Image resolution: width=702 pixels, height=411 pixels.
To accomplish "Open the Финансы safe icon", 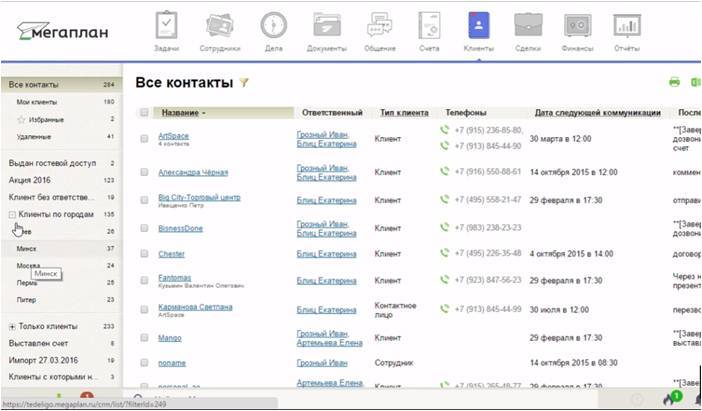I will [575, 26].
